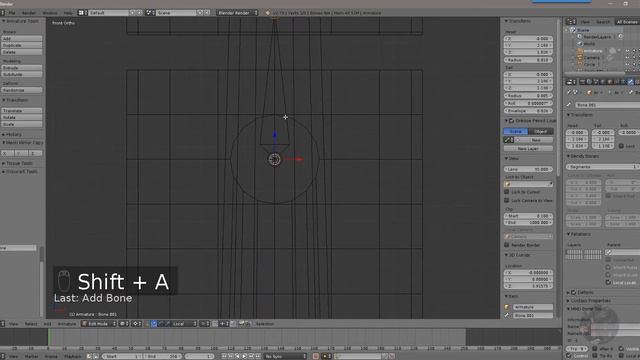Toggle the 3D manipulator widget icon
Viewport: 640px width, 360px height.
147,324
